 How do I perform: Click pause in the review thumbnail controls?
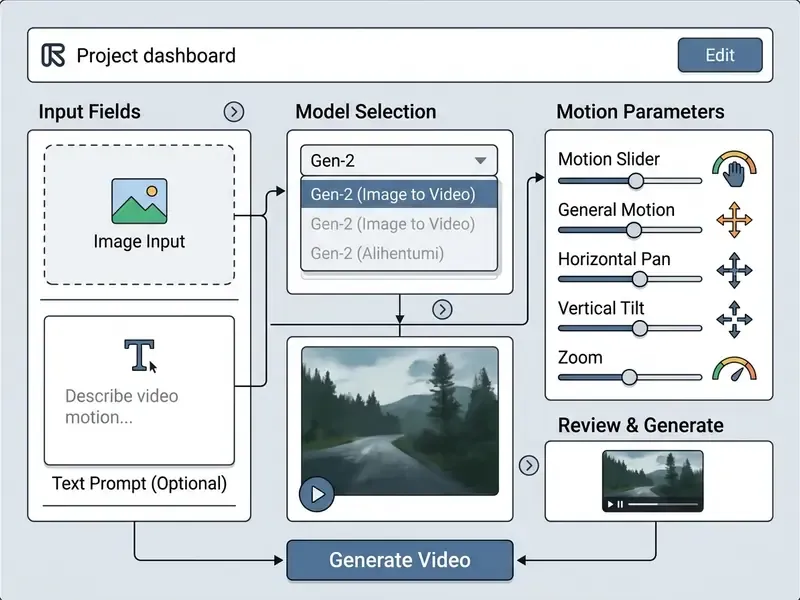point(620,504)
